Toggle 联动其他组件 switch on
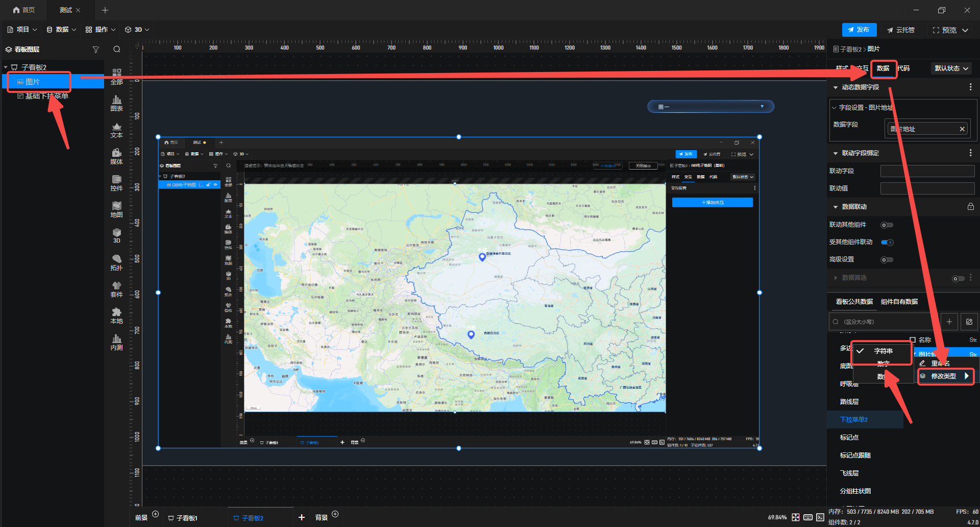This screenshot has width=980, height=527. pyautogui.click(x=887, y=225)
